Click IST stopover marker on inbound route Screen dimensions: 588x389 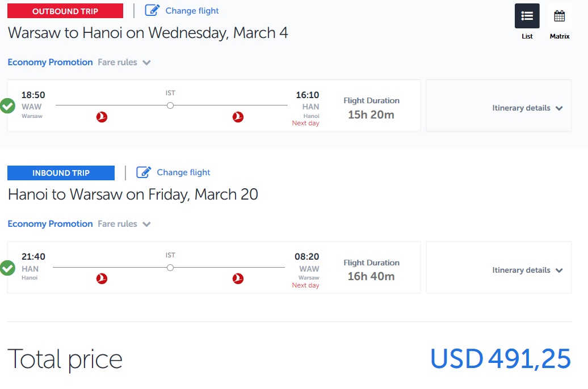(x=170, y=268)
